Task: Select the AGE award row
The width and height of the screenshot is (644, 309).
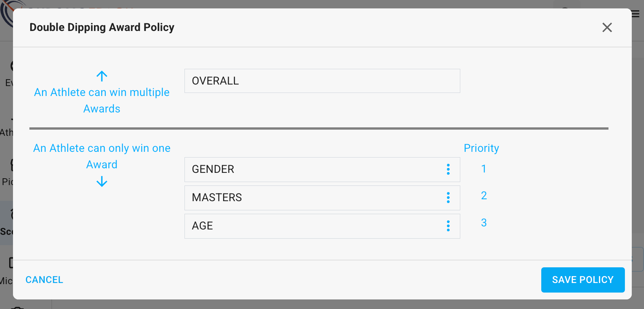Action: (313, 226)
